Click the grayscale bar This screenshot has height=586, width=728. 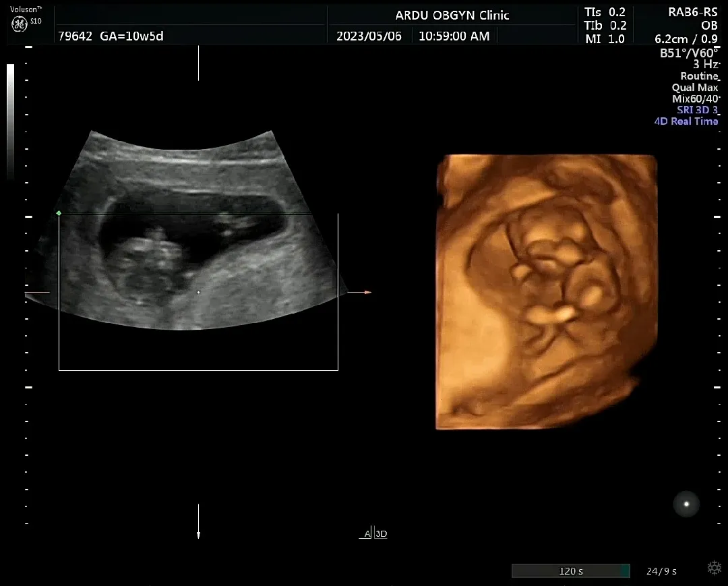[10, 121]
